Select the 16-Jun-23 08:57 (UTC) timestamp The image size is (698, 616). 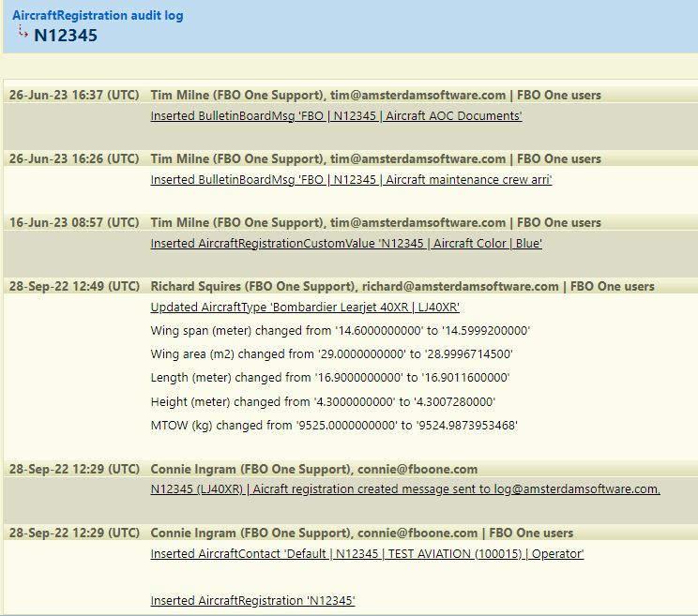[x=74, y=222]
